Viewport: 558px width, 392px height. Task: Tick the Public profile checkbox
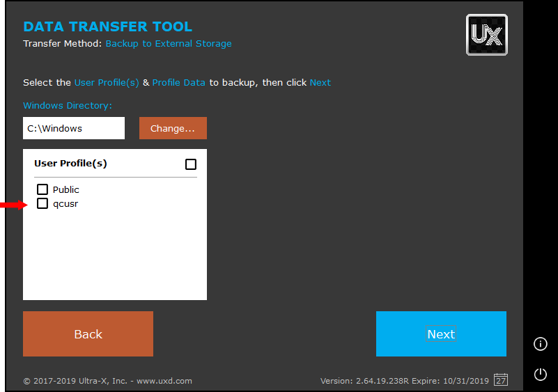point(42,189)
